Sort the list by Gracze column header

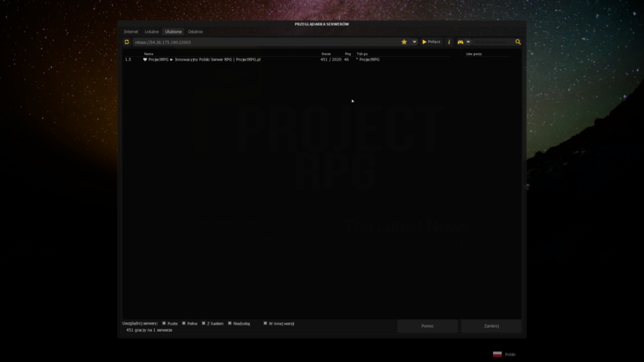326,54
